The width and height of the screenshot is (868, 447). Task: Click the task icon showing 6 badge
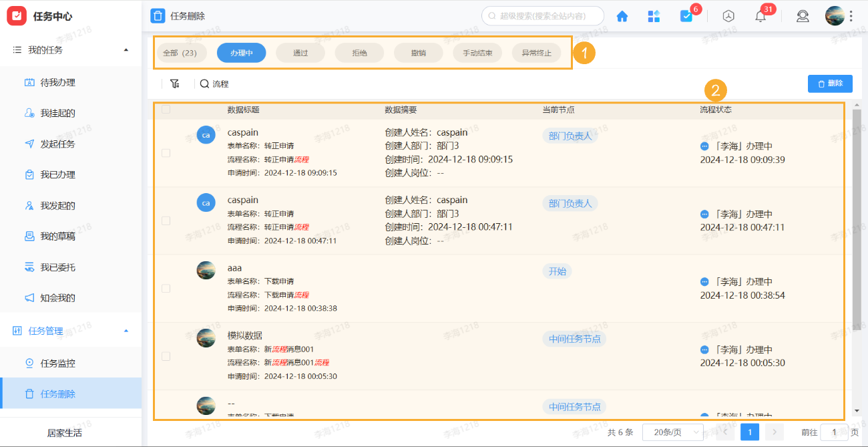pyautogui.click(x=687, y=15)
